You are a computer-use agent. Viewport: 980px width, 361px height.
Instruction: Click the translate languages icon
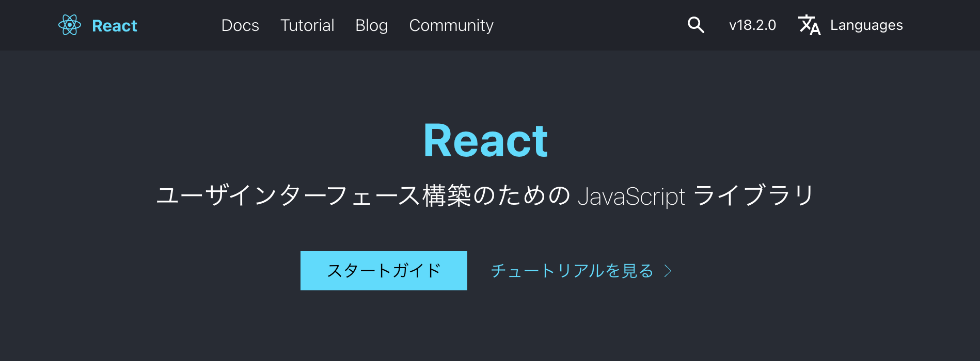809,25
